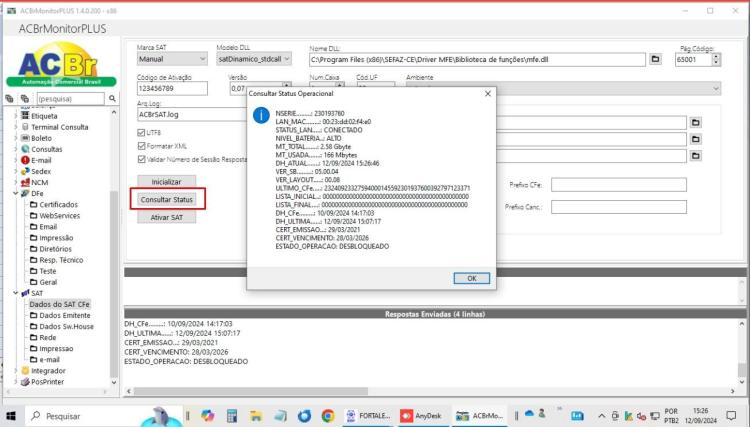Click the Respostas Enviadas vertical scrollbar
The height and width of the screenshot is (427, 750).
pyautogui.click(x=741, y=353)
